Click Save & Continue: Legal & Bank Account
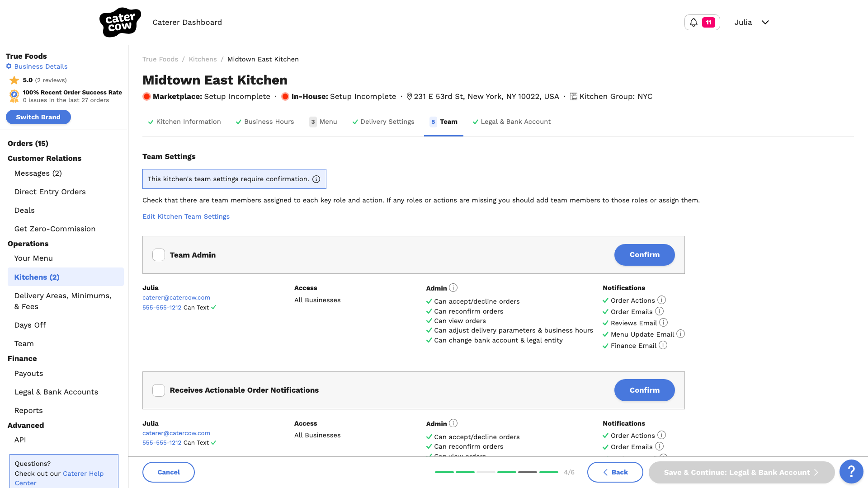The width and height of the screenshot is (868, 488). coord(741,472)
